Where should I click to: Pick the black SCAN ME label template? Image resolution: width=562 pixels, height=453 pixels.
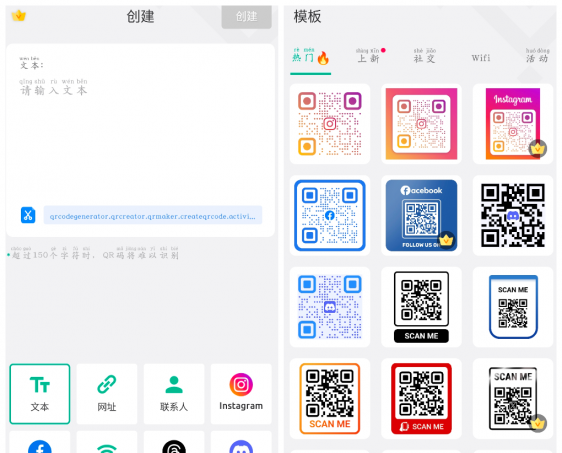tap(421, 307)
